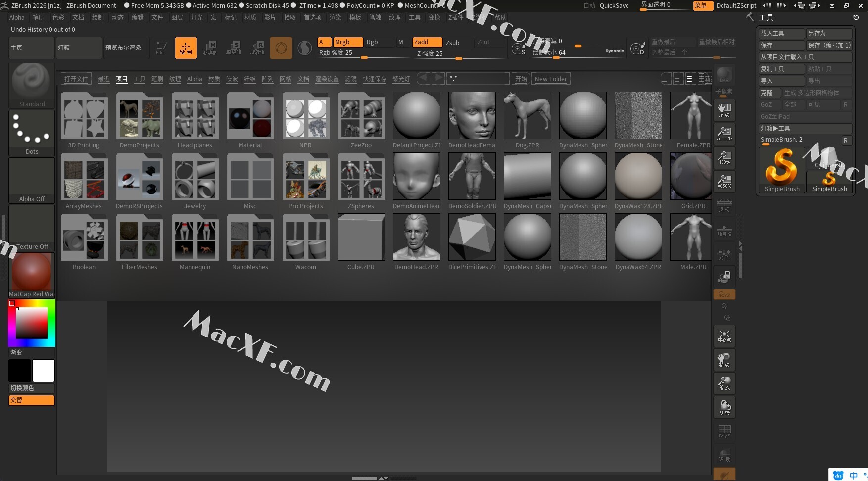
Task: Toggle the A button beside Mrgb
Action: (324, 42)
